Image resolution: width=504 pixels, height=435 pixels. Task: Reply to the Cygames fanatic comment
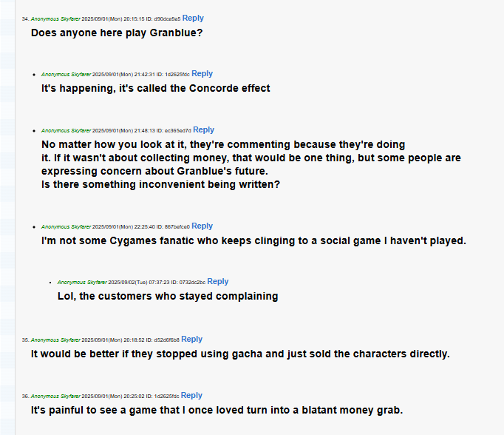(x=202, y=226)
